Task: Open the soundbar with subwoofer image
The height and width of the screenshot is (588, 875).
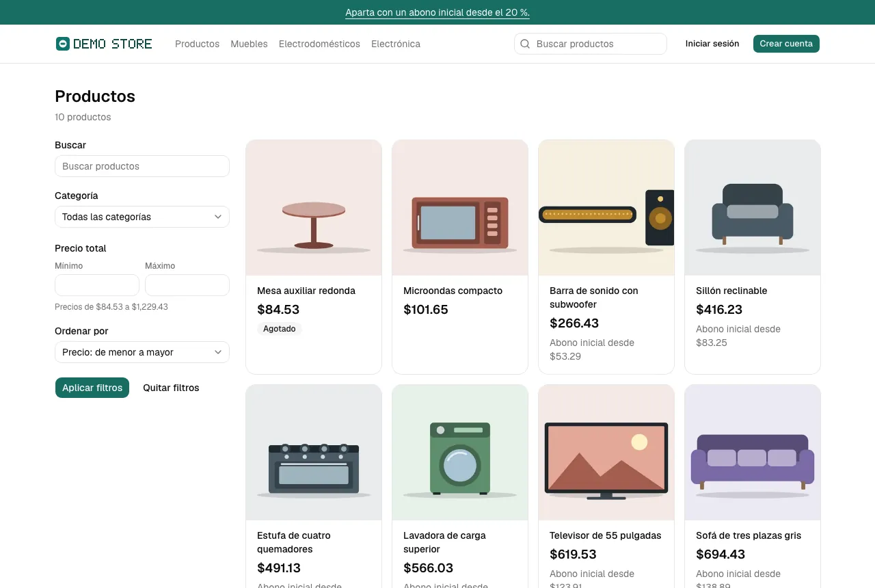Action: (606, 208)
